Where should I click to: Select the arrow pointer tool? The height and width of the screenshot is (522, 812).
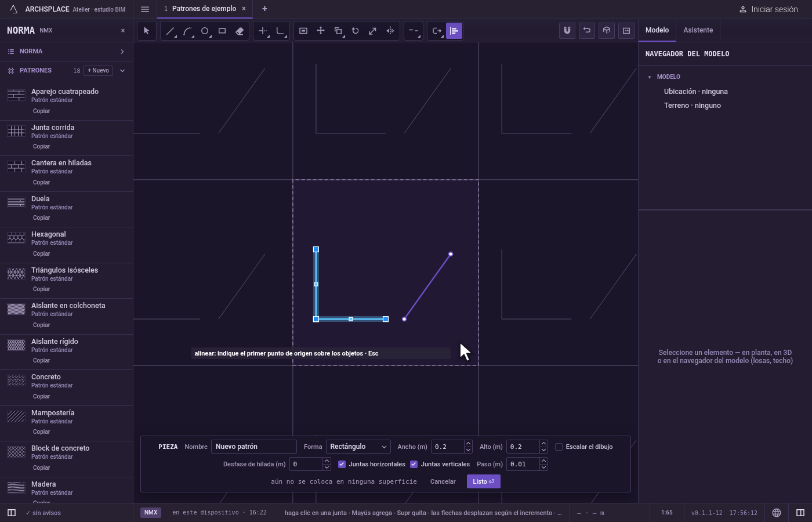(147, 31)
